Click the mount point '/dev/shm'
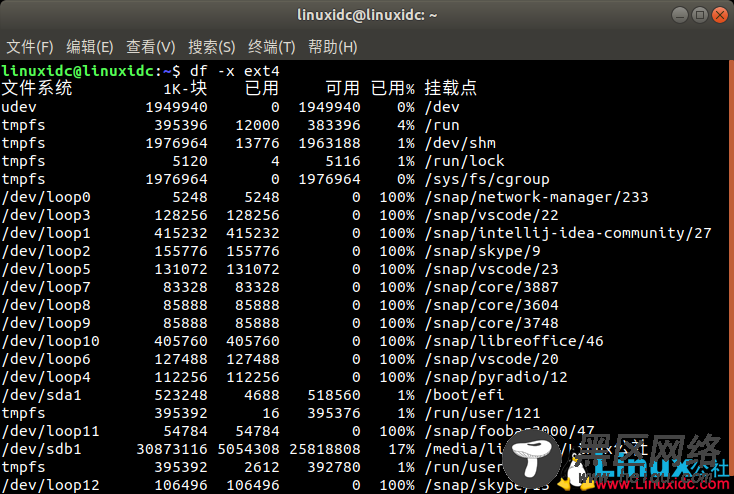734x494 pixels. tap(460, 143)
